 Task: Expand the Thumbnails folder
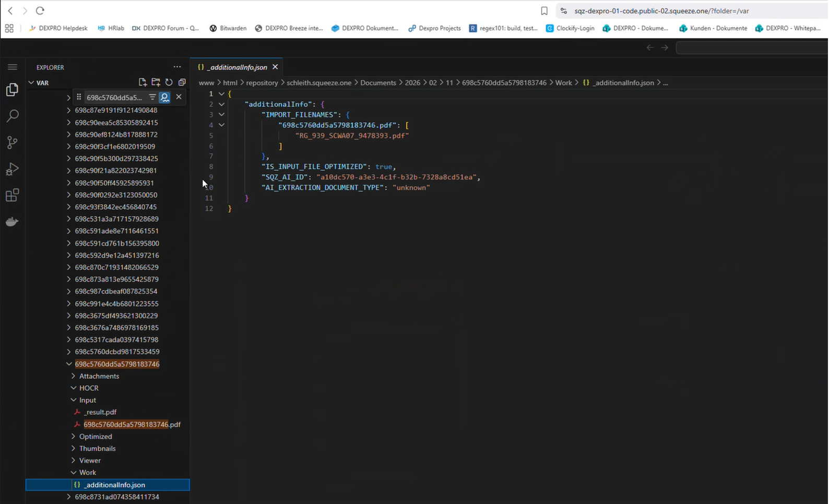97,449
